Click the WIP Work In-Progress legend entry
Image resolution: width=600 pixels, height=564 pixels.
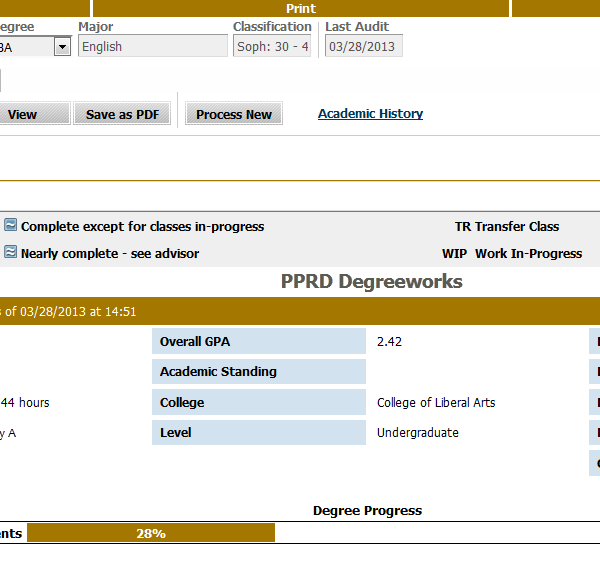511,254
